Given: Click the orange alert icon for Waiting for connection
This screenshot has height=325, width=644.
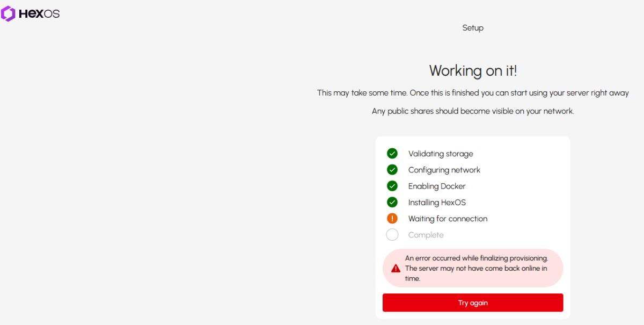Looking at the screenshot, I should [392, 219].
